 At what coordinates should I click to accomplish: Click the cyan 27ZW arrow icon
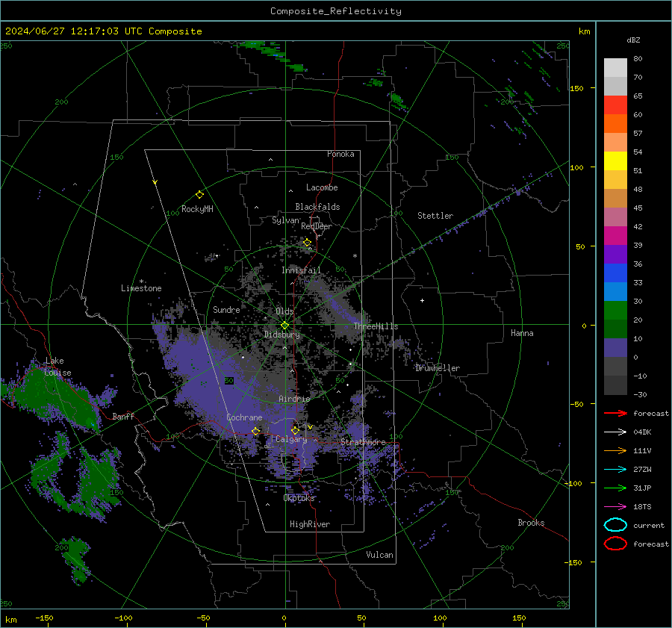point(615,470)
